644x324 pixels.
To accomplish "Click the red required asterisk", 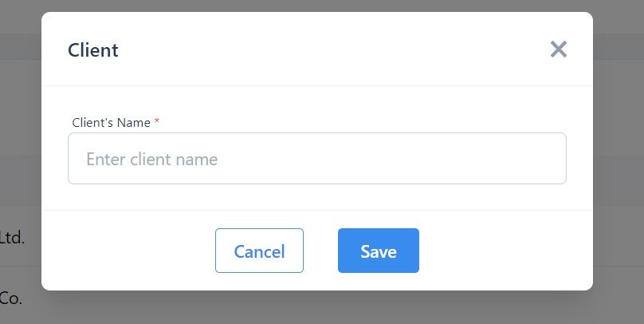I will 156,121.
